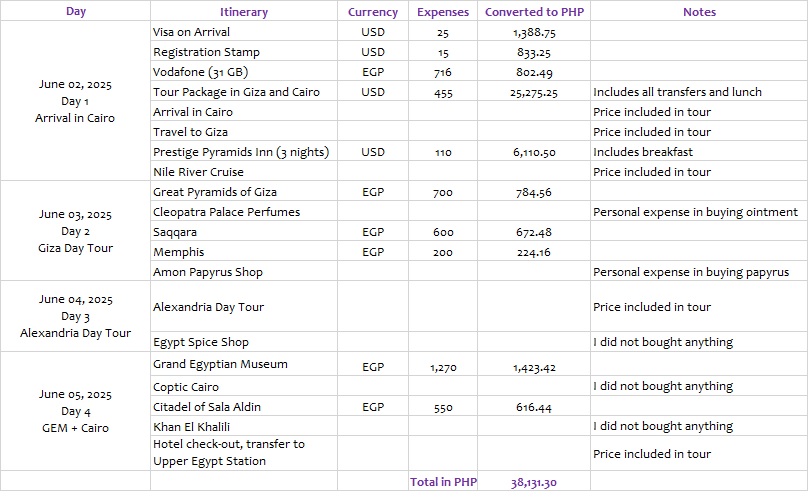Select the Notes column header
This screenshot has height=497, width=810.
[x=699, y=12]
